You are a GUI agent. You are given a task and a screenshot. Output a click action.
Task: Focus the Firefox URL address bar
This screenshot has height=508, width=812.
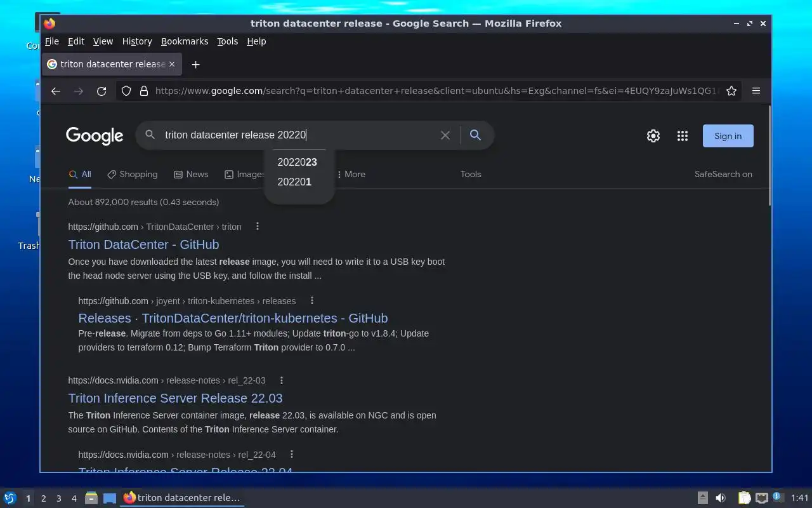(x=436, y=91)
